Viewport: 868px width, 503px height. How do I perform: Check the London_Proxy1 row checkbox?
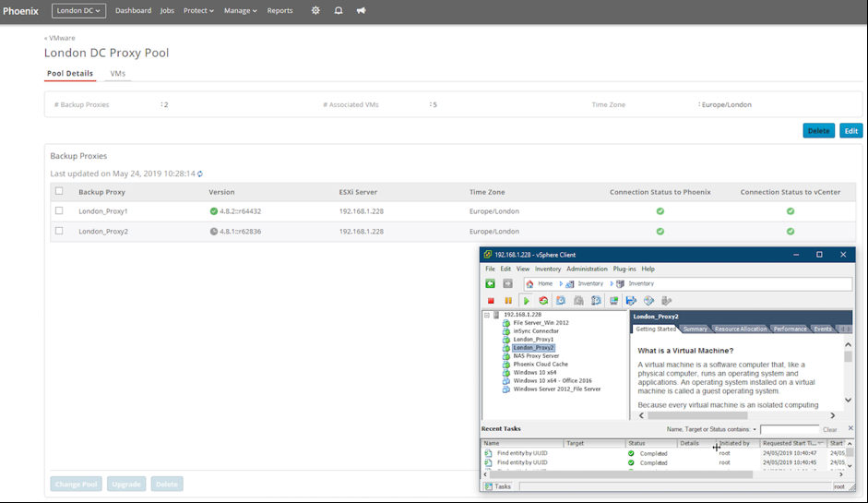59,211
